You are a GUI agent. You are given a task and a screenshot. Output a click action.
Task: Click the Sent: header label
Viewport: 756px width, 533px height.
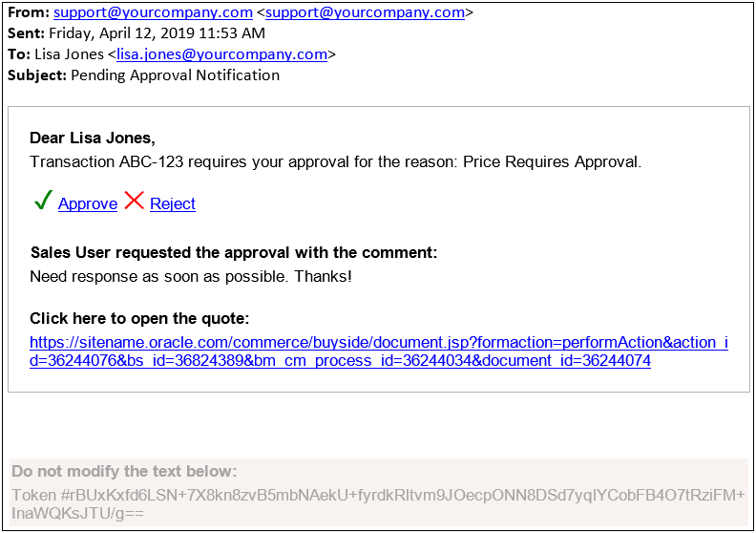coord(26,33)
